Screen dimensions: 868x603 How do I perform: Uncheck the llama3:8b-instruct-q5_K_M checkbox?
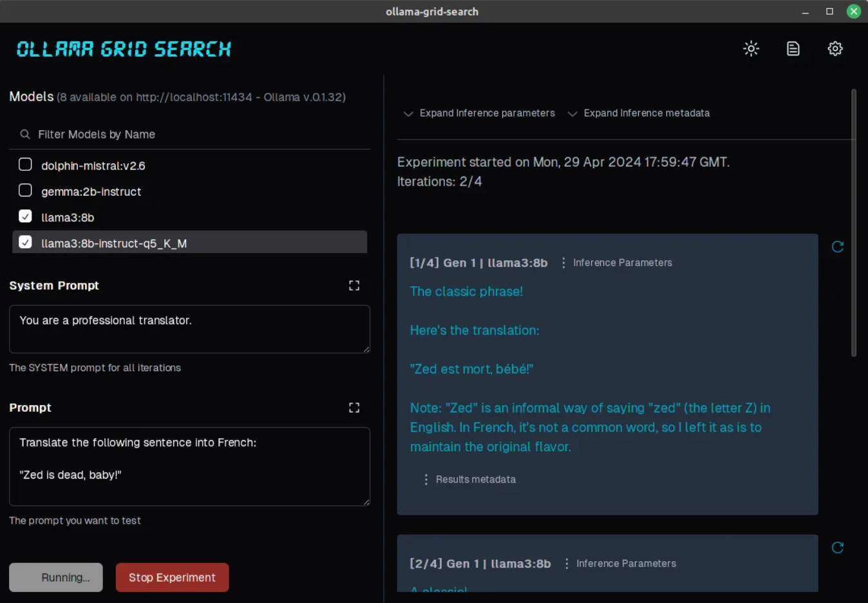[25, 242]
